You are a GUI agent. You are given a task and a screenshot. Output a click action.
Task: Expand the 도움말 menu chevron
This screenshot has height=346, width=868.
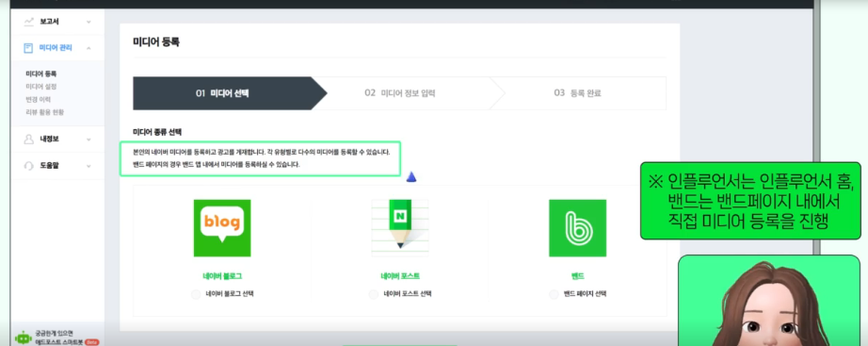(x=88, y=166)
